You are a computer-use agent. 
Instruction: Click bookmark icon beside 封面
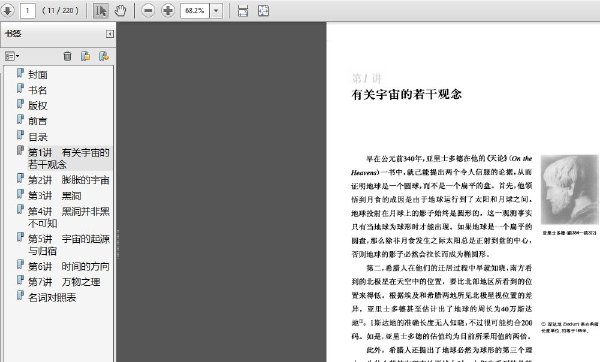pyautogui.click(x=20, y=73)
